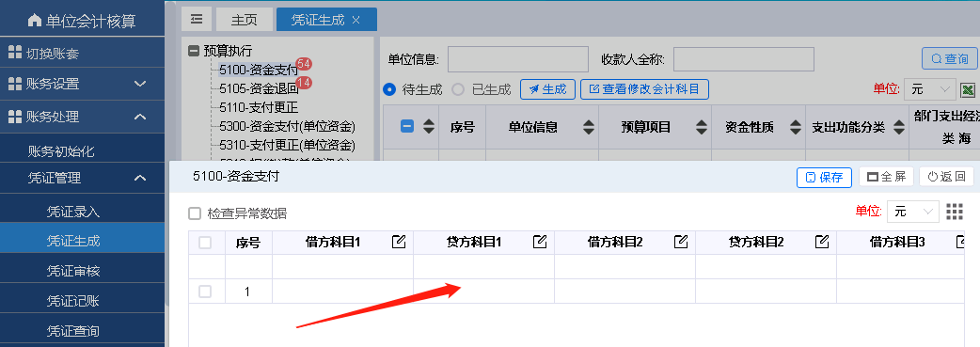Sort by 支出功能分类 column arrows
The width and height of the screenshot is (980, 347).
pyautogui.click(x=899, y=127)
